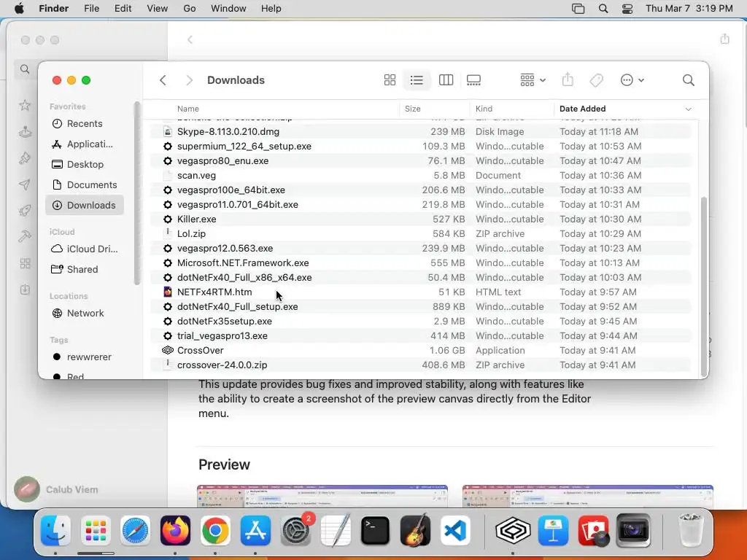
Task: Open the Window menu
Action: click(x=228, y=9)
